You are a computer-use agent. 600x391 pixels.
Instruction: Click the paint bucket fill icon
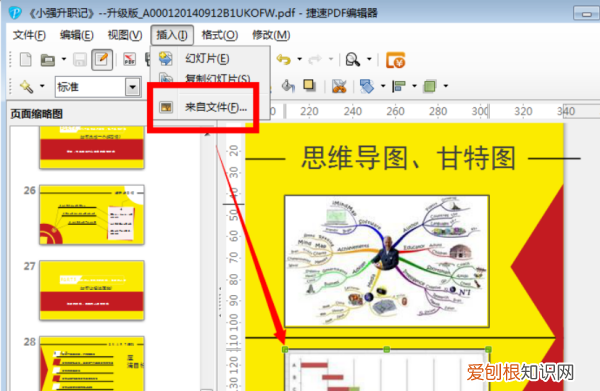click(288, 86)
